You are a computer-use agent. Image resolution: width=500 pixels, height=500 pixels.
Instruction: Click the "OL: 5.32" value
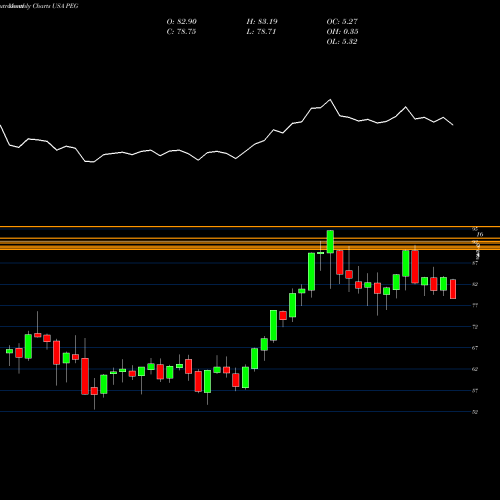point(342,42)
